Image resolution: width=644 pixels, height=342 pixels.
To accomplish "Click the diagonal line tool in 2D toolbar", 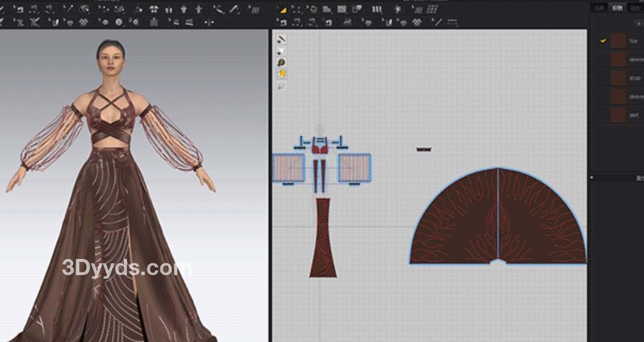I will tap(438, 22).
